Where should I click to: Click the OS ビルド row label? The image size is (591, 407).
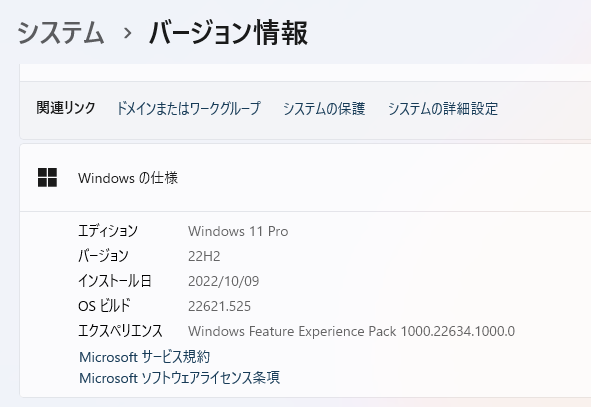[x=104, y=306]
